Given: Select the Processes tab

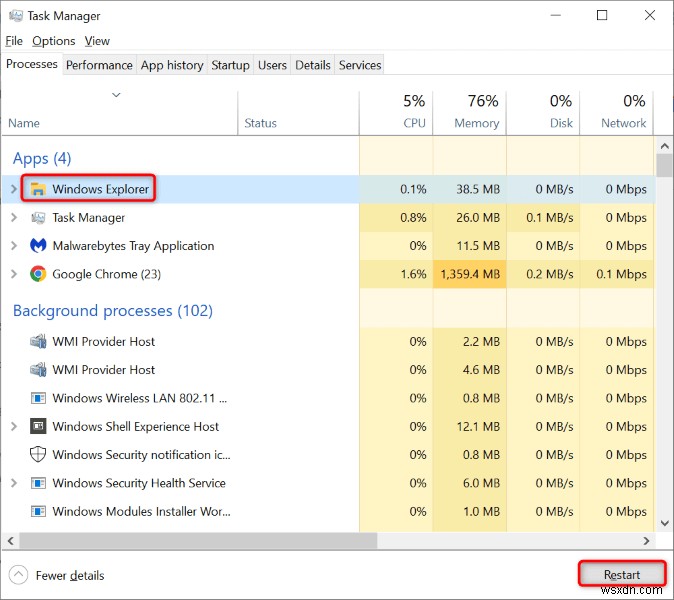Looking at the screenshot, I should click(x=32, y=64).
